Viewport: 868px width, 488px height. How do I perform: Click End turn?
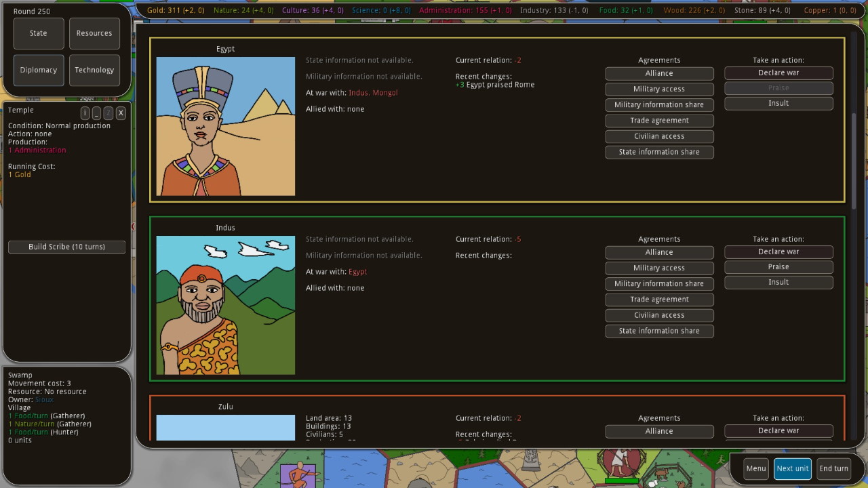[x=833, y=468]
